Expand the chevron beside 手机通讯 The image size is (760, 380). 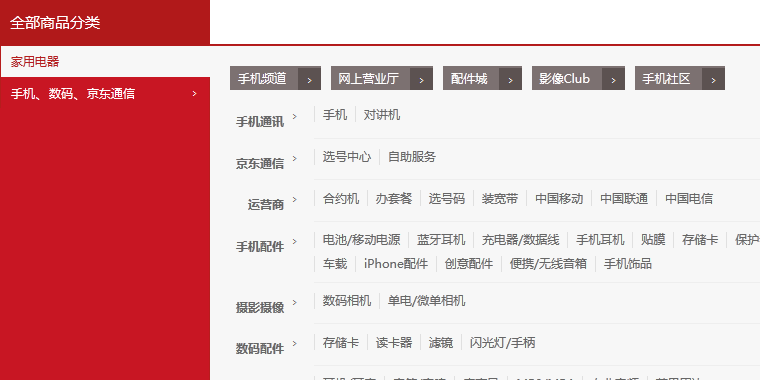coord(295,116)
